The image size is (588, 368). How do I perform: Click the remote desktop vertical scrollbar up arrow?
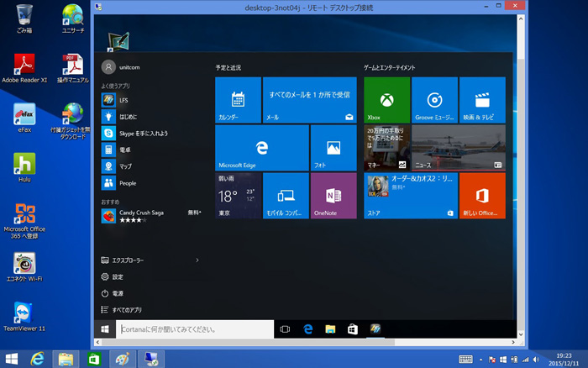coord(521,18)
